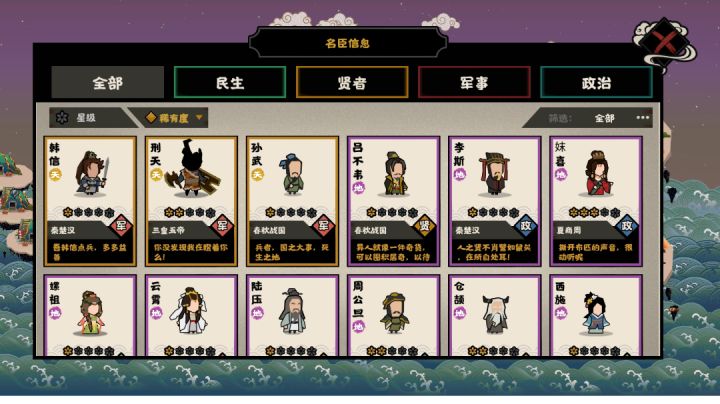Image resolution: width=720 pixels, height=404 pixels.
Task: Click the 地 rarity badge on 妹喜's card
Action: coord(561,174)
